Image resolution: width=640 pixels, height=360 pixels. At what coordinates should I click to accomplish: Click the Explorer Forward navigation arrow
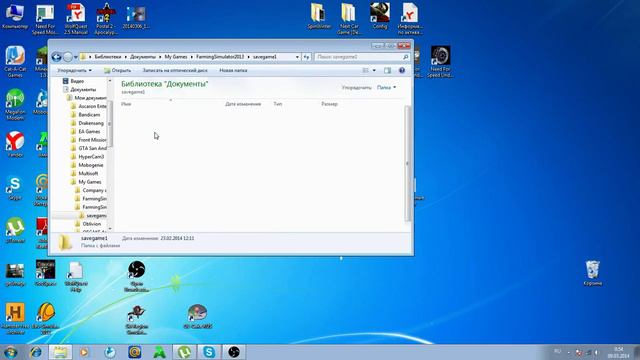point(68,57)
